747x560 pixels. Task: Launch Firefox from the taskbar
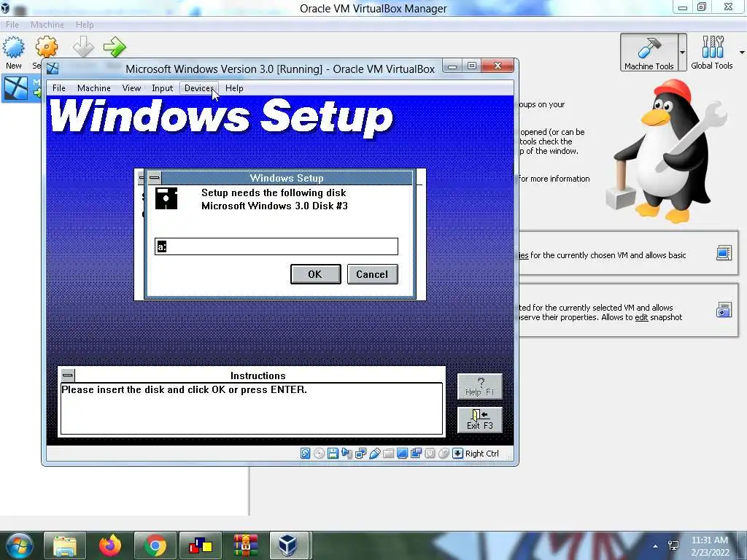110,545
